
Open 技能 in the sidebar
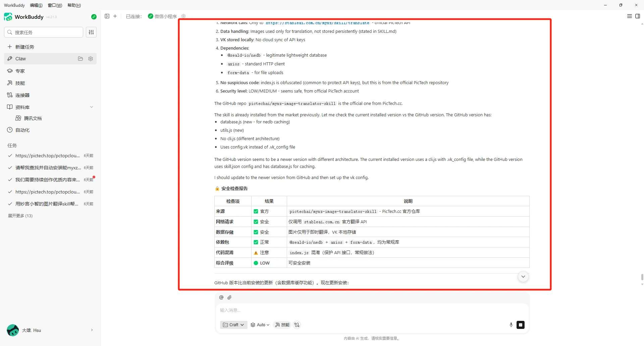coord(50,83)
